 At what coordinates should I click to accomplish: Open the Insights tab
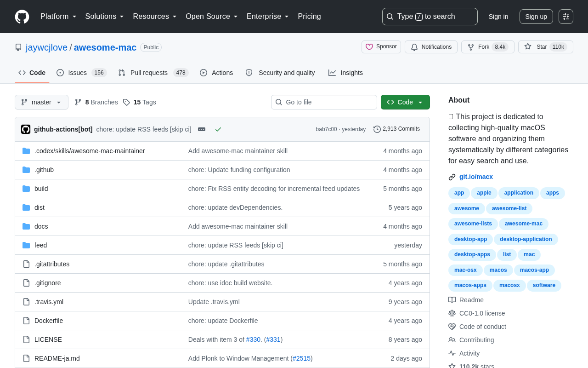tap(345, 73)
